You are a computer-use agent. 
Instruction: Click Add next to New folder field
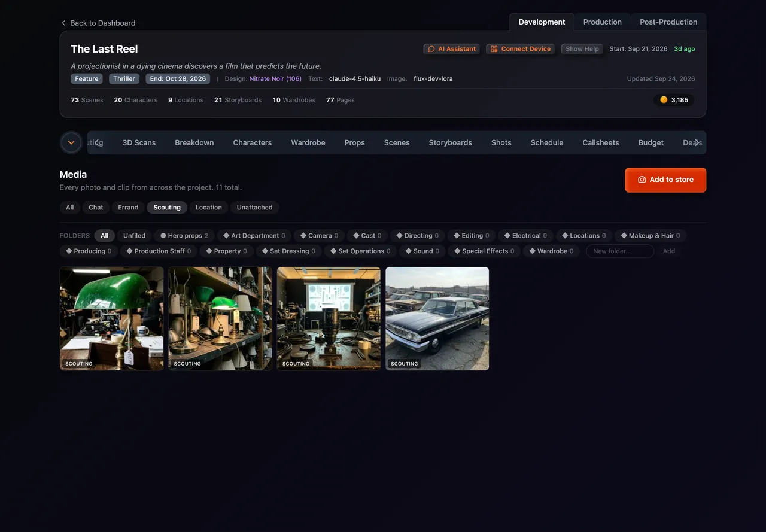669,251
